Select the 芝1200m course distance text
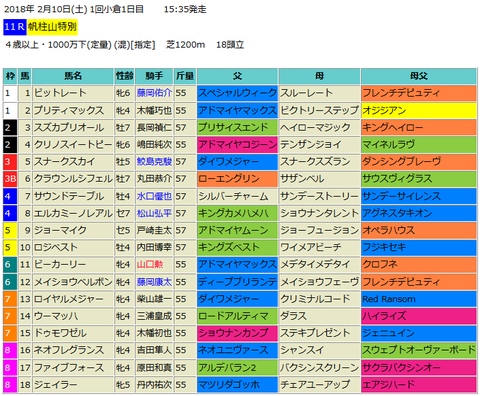The image size is (480, 396). 186,44
